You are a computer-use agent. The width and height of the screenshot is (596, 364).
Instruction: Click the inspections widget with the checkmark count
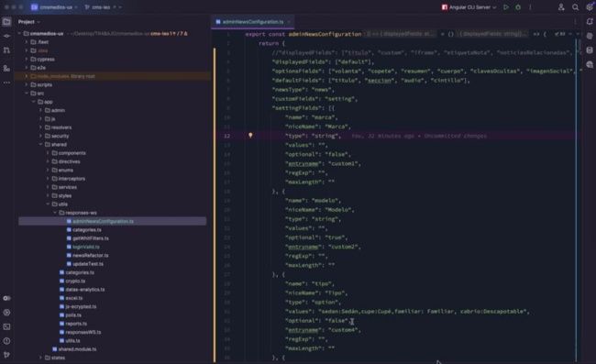pos(560,34)
